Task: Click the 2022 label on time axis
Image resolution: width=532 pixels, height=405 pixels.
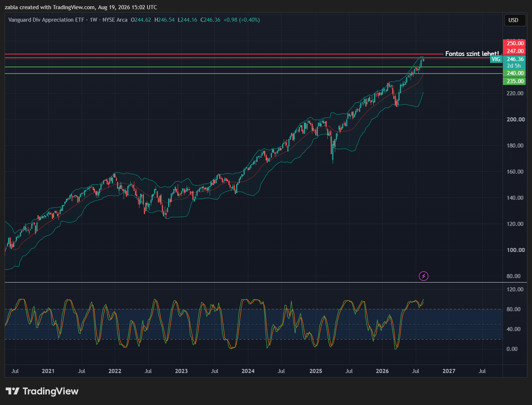Action: point(115,371)
